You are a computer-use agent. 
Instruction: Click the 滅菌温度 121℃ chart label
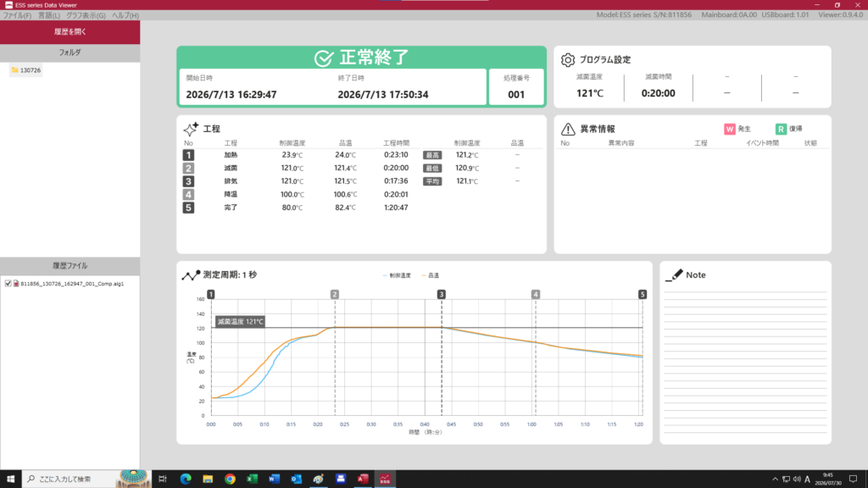(240, 321)
